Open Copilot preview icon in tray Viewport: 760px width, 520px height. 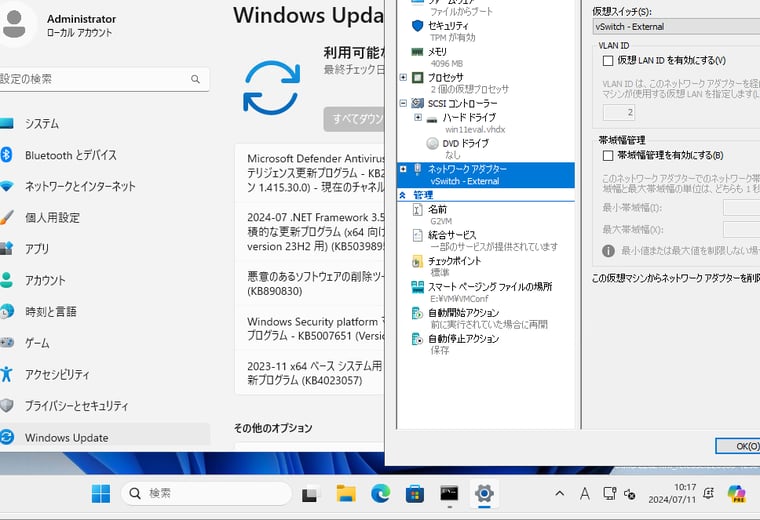(737, 494)
